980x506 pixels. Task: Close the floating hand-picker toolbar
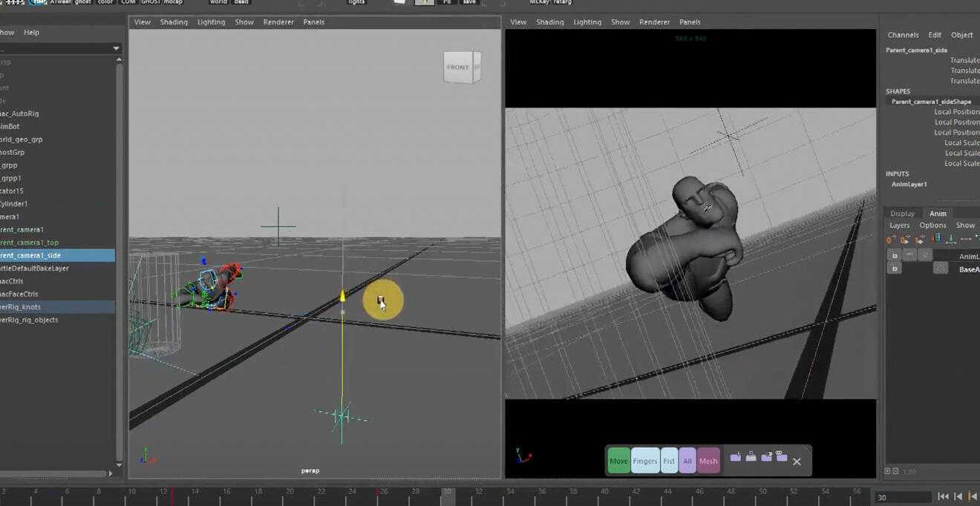coord(797,461)
